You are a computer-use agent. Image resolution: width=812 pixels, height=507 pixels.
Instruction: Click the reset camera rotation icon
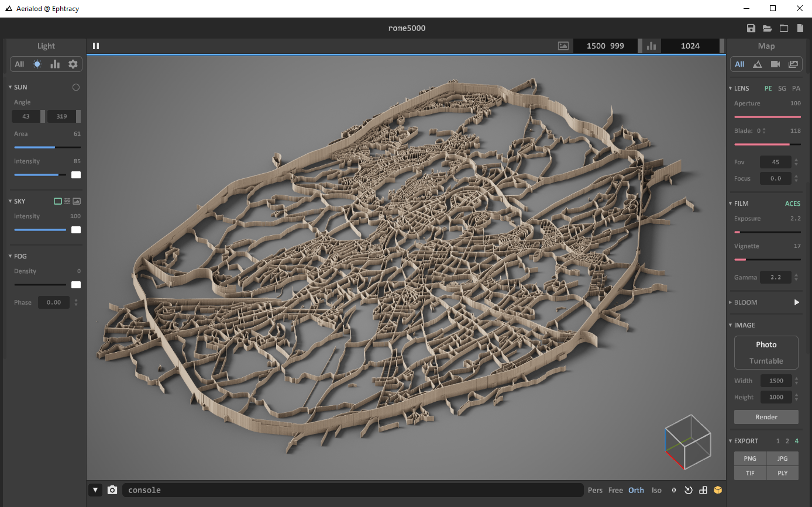click(x=689, y=490)
